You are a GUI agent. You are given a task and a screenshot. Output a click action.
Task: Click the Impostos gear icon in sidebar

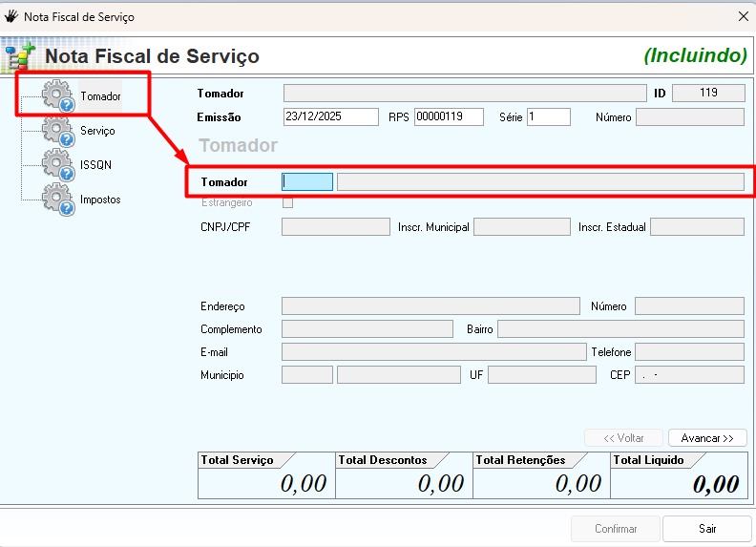(x=58, y=200)
